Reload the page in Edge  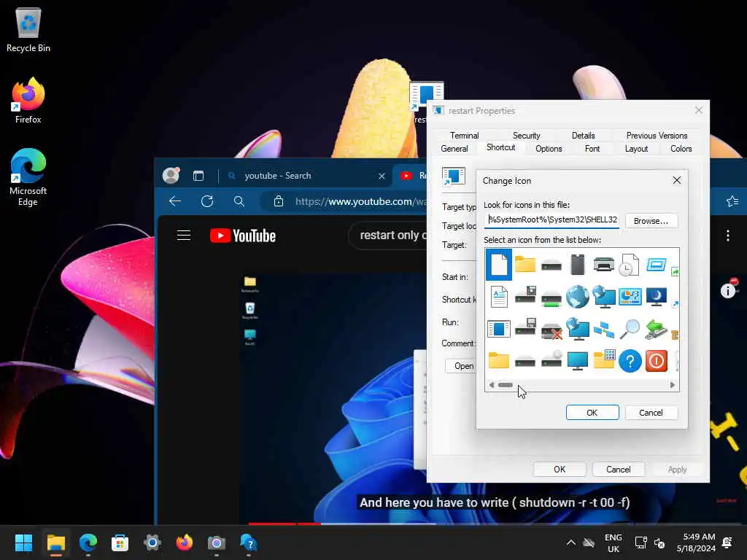[x=207, y=201]
